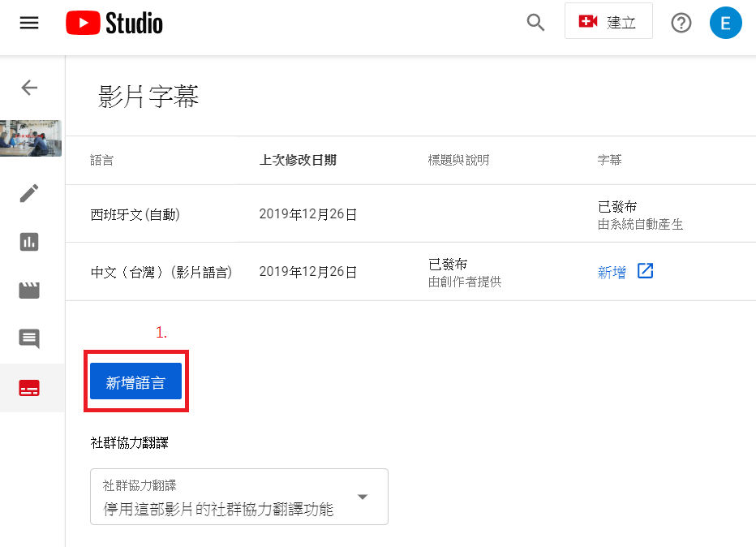756x547 pixels.
Task: Click the 影片字幕 page heading
Action: tap(148, 96)
